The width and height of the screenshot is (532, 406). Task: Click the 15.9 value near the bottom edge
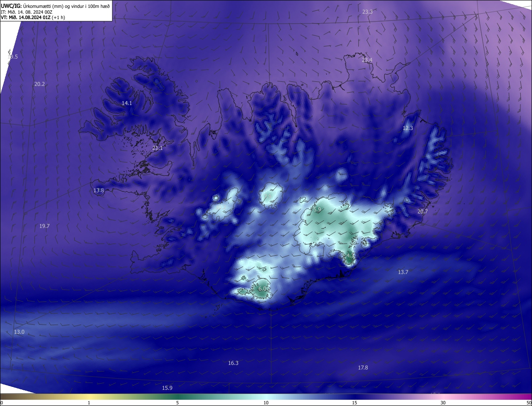click(167, 388)
